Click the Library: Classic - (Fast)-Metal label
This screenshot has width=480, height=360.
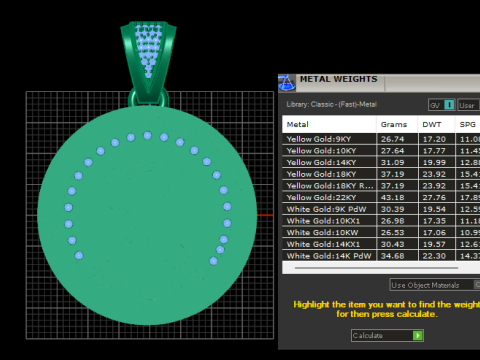pyautogui.click(x=332, y=104)
